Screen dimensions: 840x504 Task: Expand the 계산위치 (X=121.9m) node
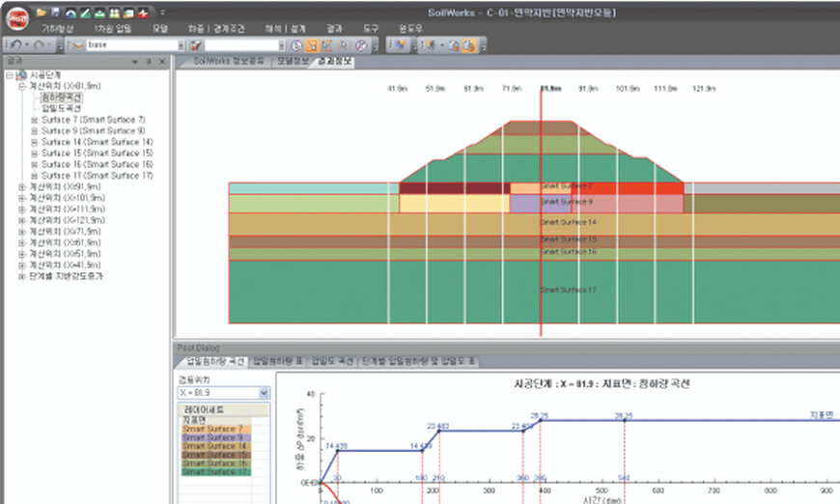point(22,221)
